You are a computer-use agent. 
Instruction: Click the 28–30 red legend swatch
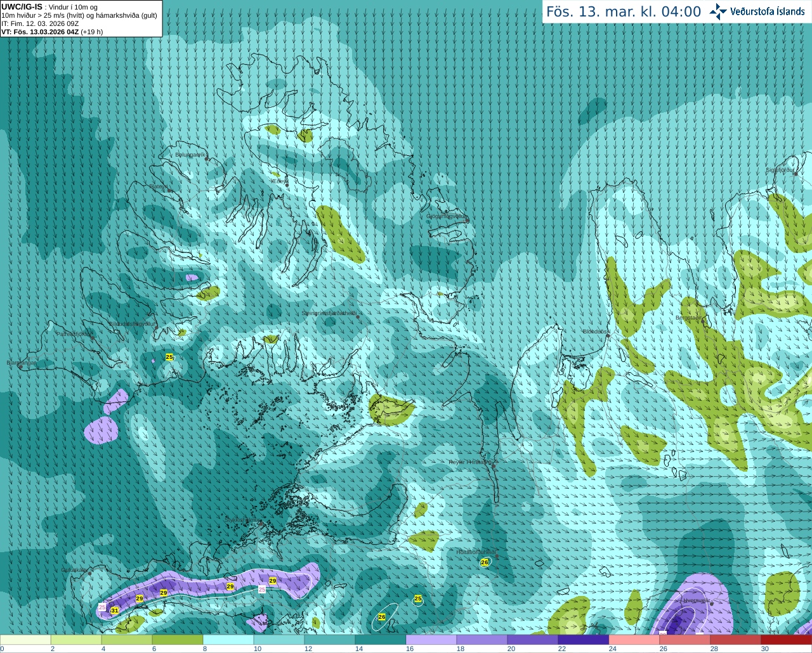tap(736, 640)
